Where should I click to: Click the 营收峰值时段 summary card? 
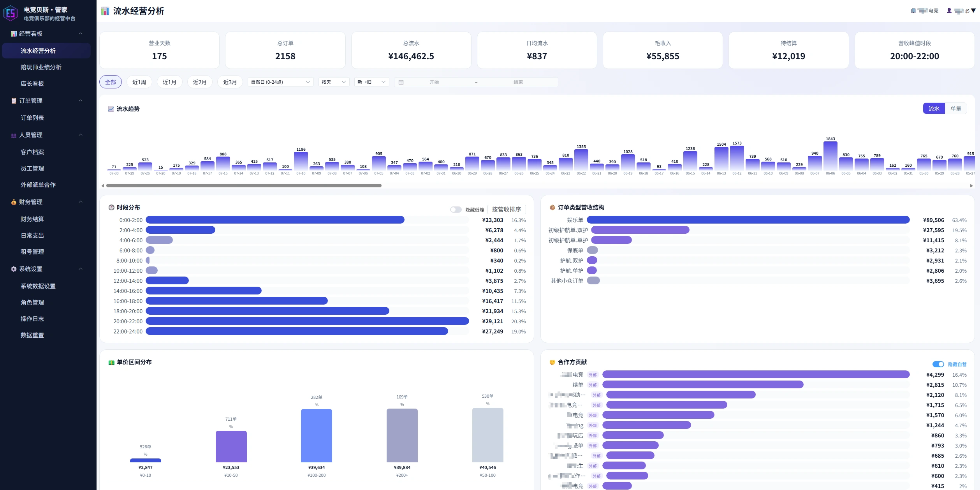pyautogui.click(x=915, y=50)
